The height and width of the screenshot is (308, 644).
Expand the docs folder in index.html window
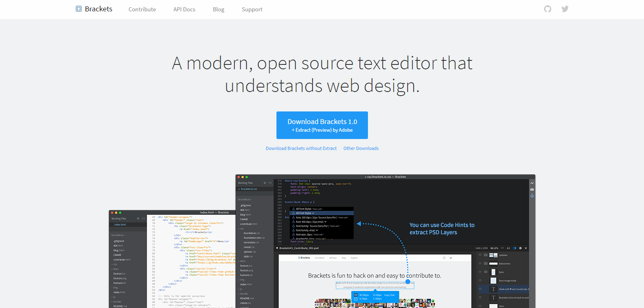[x=115, y=269]
